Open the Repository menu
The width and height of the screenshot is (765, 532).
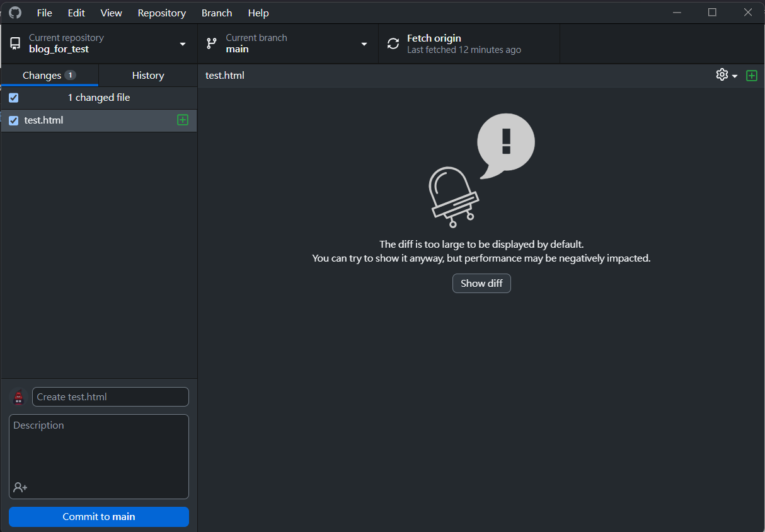click(x=162, y=13)
